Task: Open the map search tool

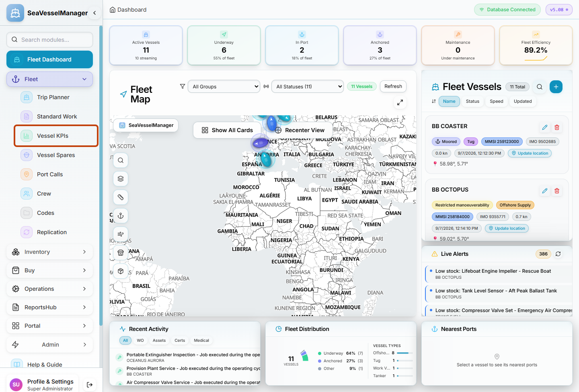Action: coord(121,160)
